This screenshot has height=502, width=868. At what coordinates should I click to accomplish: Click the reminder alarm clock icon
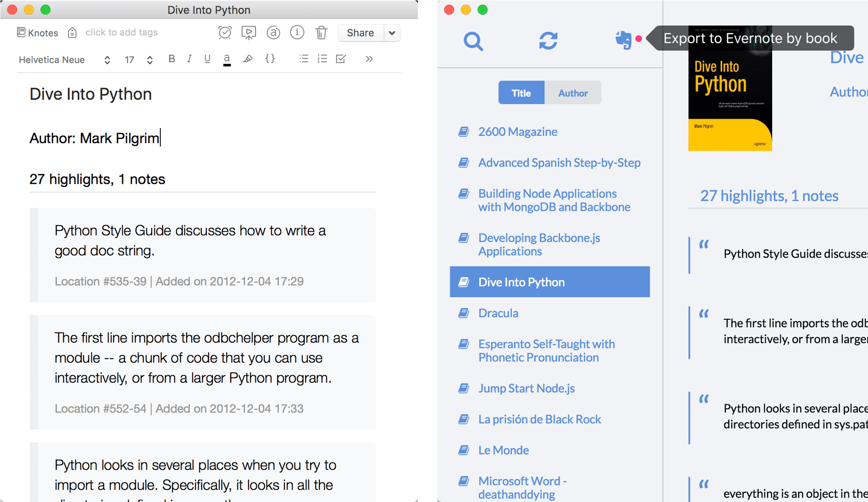coord(225,33)
